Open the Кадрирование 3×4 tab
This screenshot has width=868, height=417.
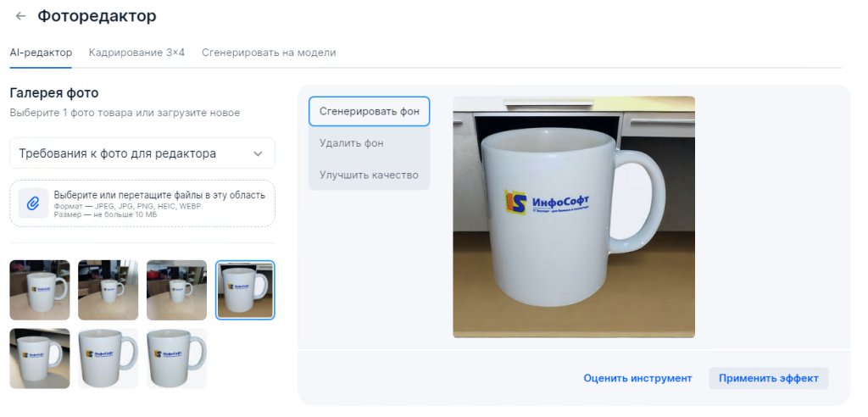pos(136,53)
